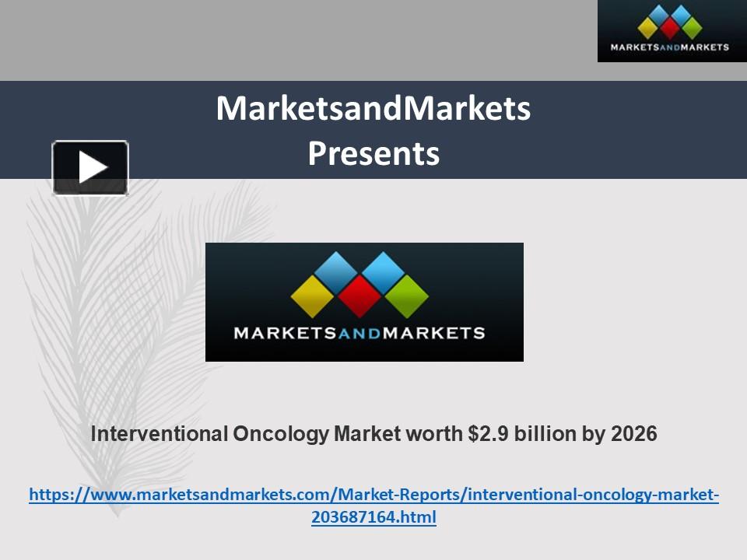Click the green diamond in corner logo
This screenshot has height=560, width=747.
tap(693, 28)
